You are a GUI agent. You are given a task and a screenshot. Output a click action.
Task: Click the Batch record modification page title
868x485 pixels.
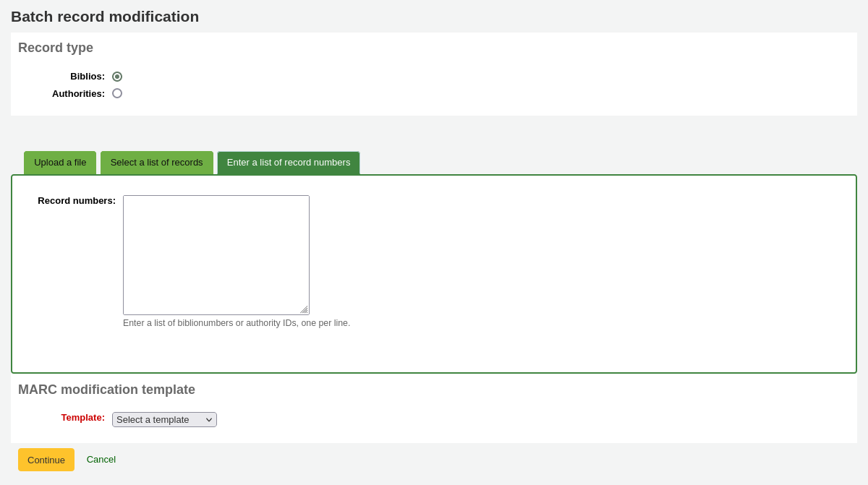pyautogui.click(x=105, y=16)
